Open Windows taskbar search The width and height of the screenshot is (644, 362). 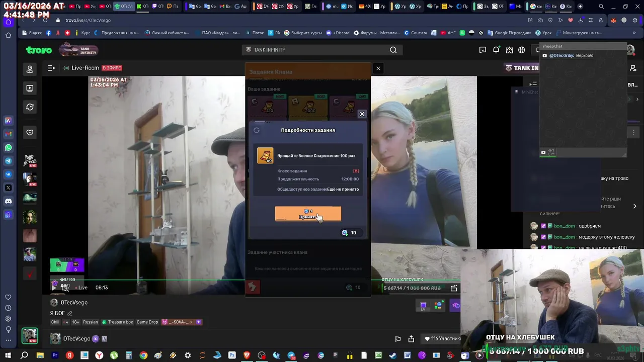[24, 355]
